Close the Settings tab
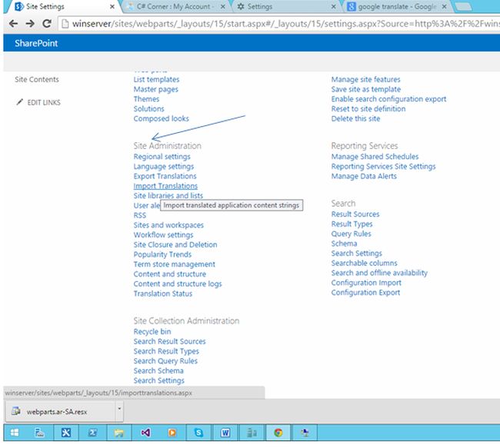The height and width of the screenshot is (448, 500). coord(333,6)
